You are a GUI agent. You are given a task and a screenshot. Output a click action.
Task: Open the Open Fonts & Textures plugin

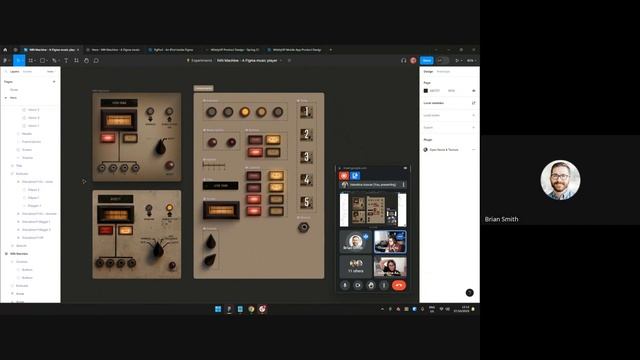tap(444, 150)
